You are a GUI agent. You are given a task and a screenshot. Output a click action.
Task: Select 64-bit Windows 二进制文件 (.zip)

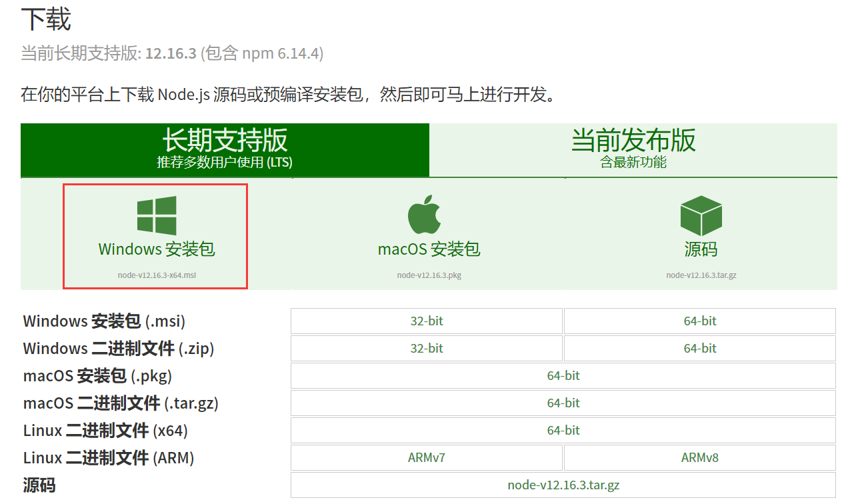[x=700, y=348]
